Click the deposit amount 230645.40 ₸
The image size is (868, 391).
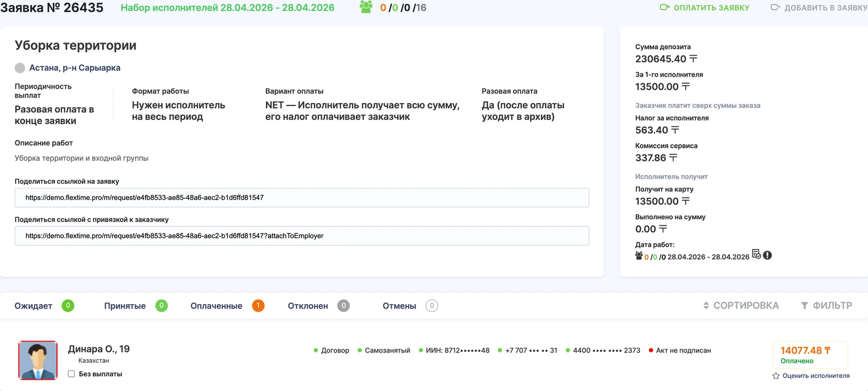pos(666,59)
